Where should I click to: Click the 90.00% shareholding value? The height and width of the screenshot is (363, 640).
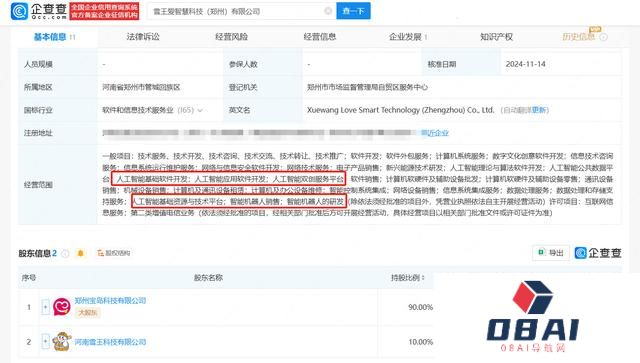tap(420, 307)
